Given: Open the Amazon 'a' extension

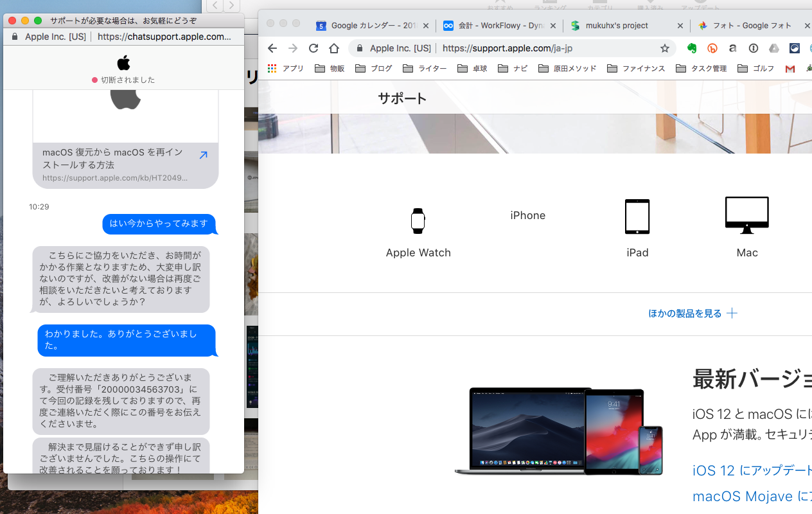Looking at the screenshot, I should click(733, 48).
